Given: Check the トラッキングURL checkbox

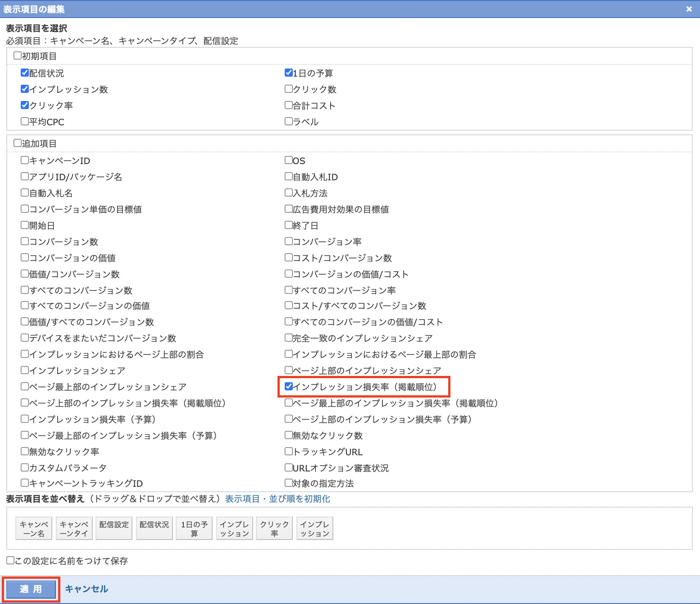Looking at the screenshot, I should pyautogui.click(x=289, y=451).
